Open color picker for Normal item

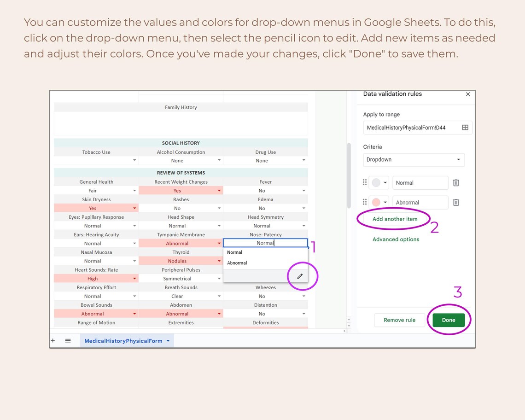pos(379,183)
